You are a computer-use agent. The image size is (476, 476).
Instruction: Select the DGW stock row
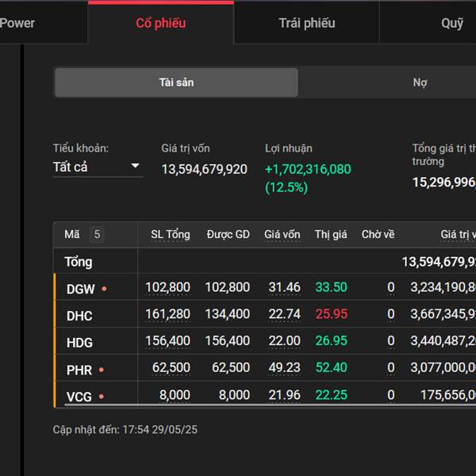pos(265,287)
